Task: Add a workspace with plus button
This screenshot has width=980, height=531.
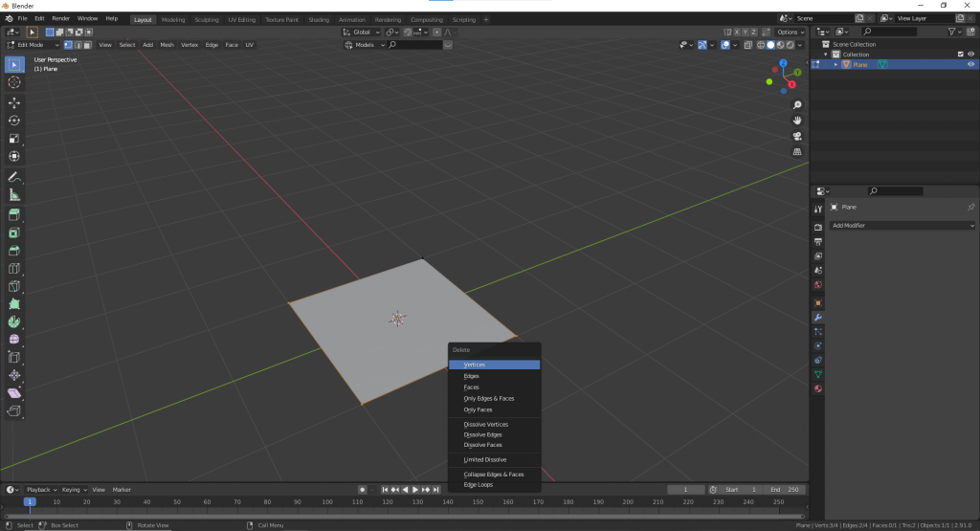Action: (x=486, y=20)
